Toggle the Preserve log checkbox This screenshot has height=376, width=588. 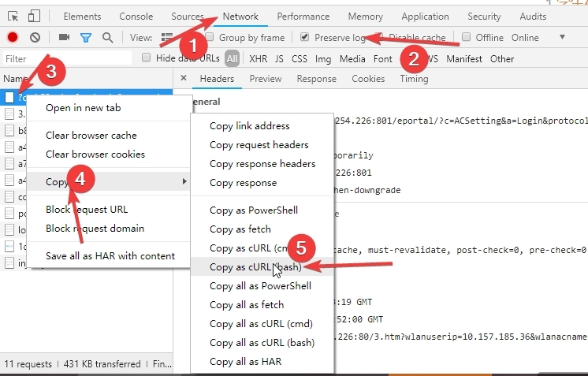[304, 37]
